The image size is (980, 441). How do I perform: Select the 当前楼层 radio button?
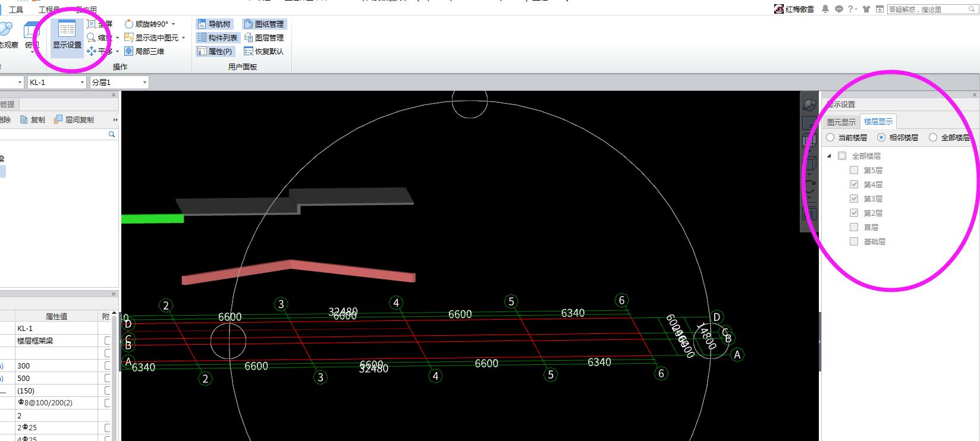tap(830, 137)
